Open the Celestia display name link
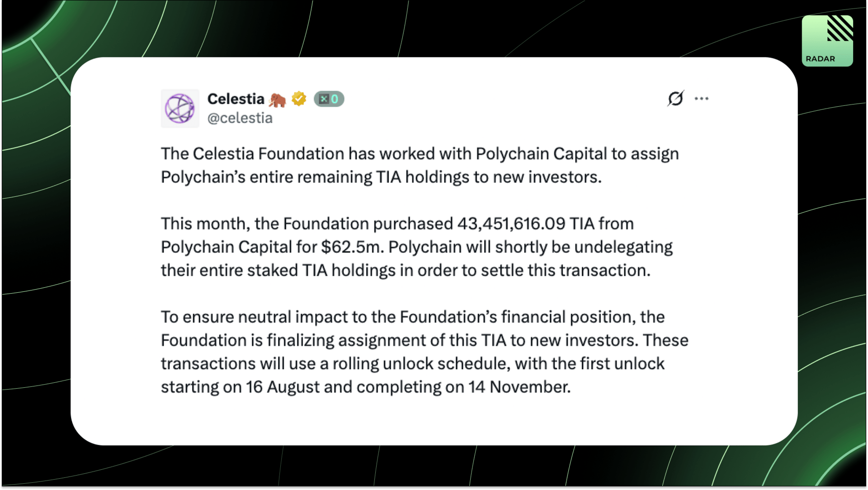The height and width of the screenshot is (490, 868). pos(236,99)
